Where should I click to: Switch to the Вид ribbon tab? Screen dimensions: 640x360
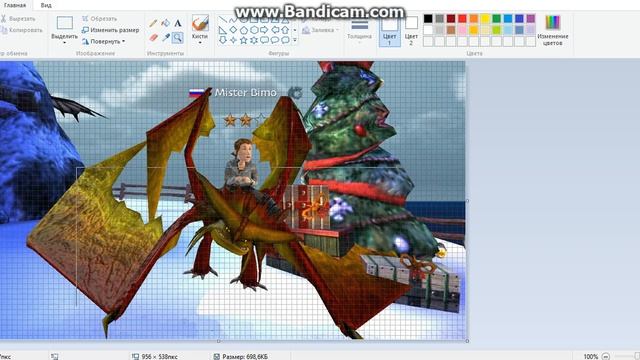pos(46,5)
